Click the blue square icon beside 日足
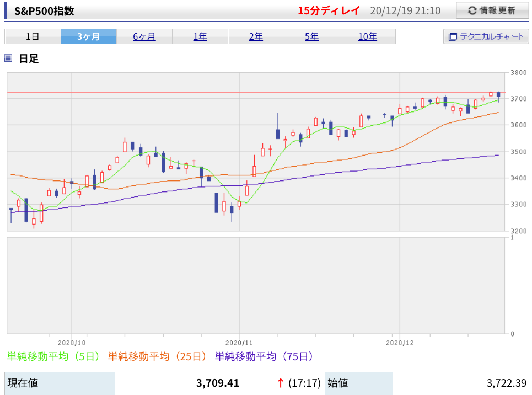532x395 pixels. [8, 58]
